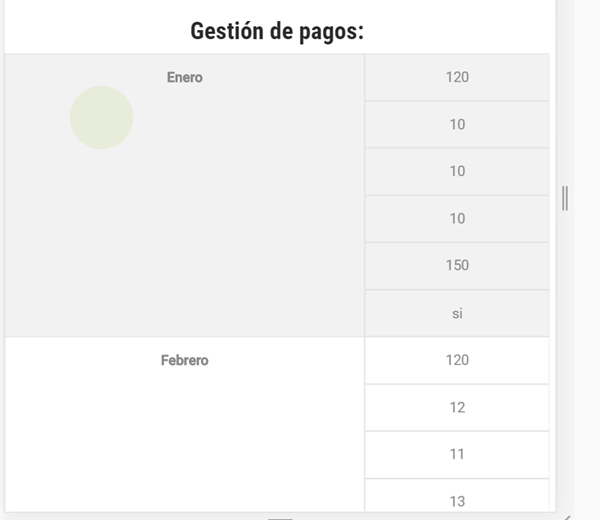Click the first 10 cell below Enero's 120
The image size is (600, 520).
(457, 124)
